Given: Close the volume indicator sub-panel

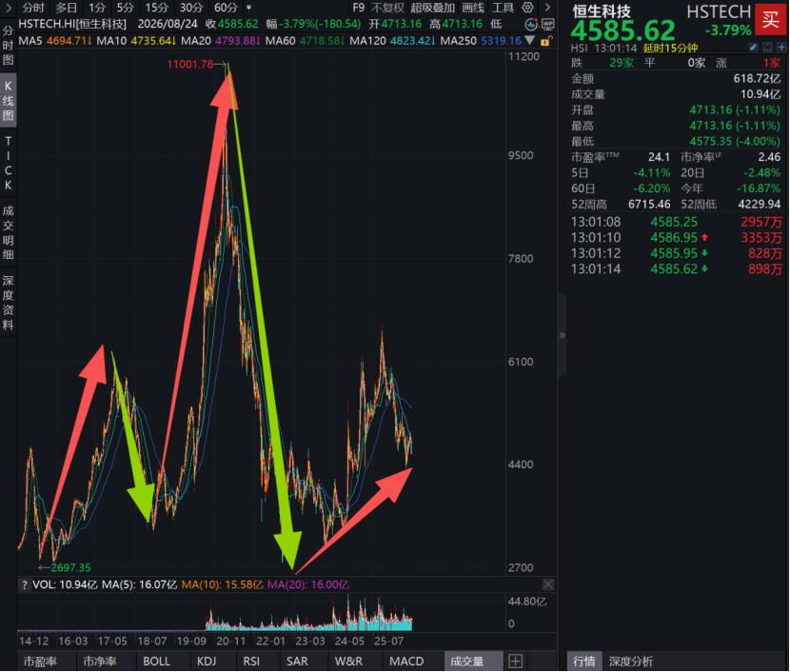Looking at the screenshot, I should click(x=548, y=584).
